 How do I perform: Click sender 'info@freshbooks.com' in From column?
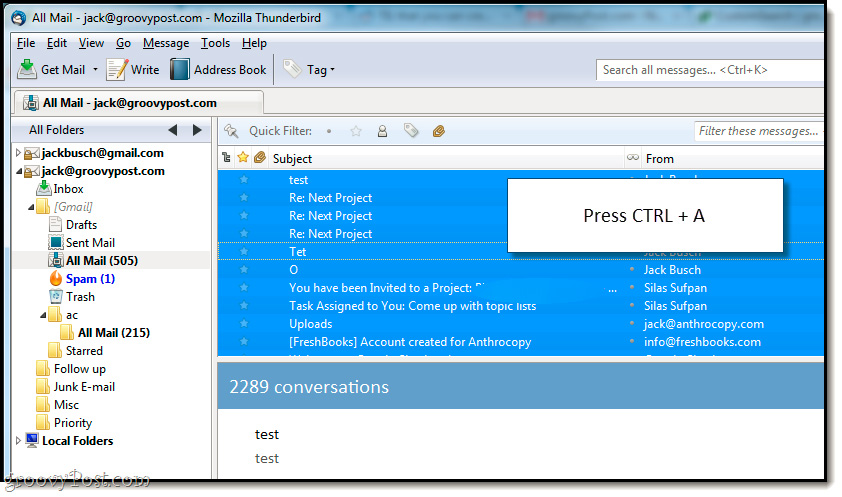point(702,342)
